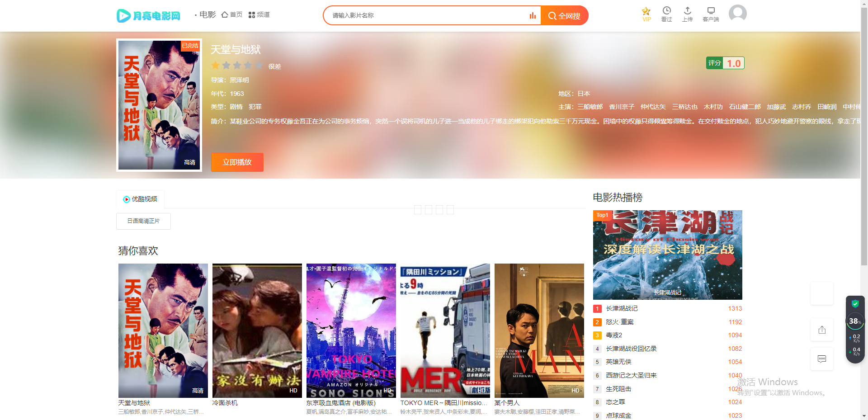
Task: Click the 月亮电影网 site logo
Action: pos(148,16)
